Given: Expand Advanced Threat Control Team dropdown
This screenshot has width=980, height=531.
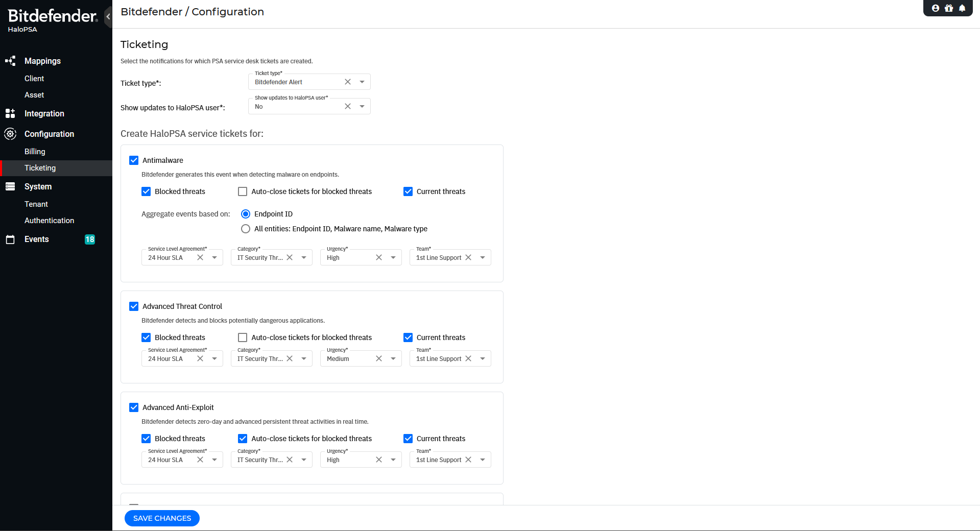Looking at the screenshot, I should [x=483, y=358].
